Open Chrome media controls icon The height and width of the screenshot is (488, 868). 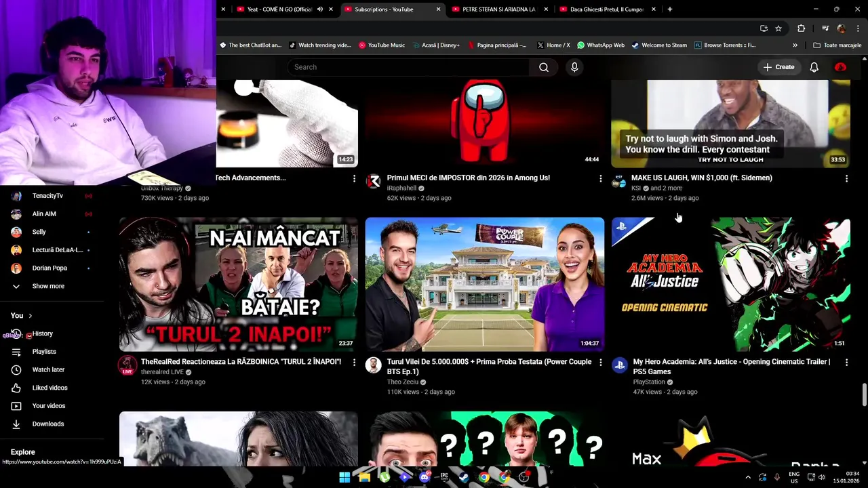click(825, 28)
